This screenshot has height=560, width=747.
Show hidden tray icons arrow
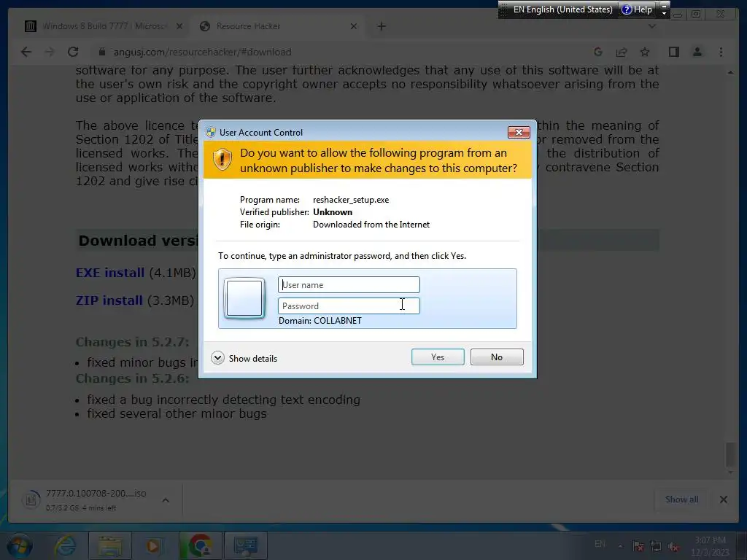point(620,545)
